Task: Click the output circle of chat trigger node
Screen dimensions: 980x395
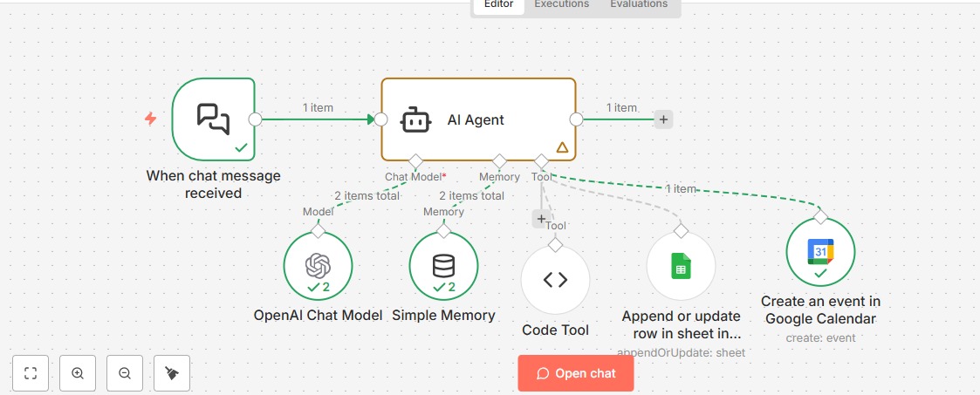Action: [255, 119]
